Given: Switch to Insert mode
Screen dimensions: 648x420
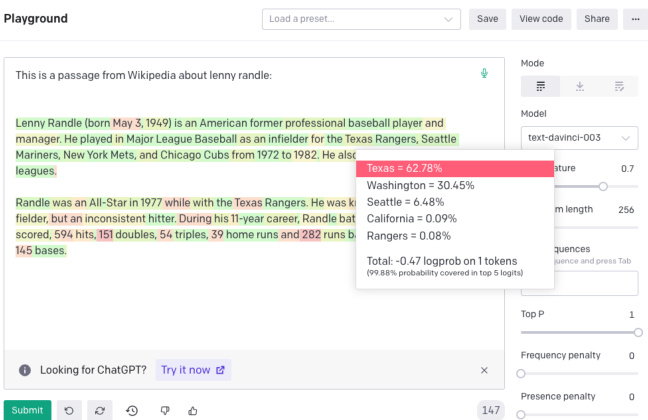Looking at the screenshot, I should coord(580,87).
